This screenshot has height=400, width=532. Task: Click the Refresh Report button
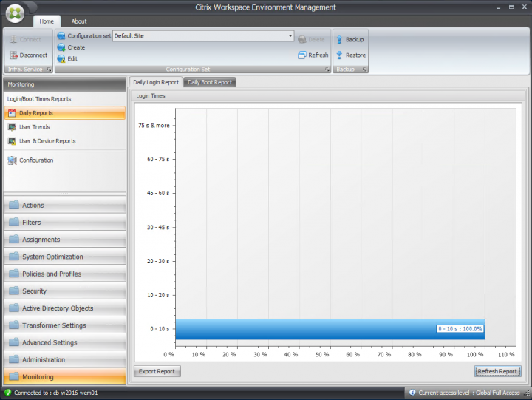(497, 371)
